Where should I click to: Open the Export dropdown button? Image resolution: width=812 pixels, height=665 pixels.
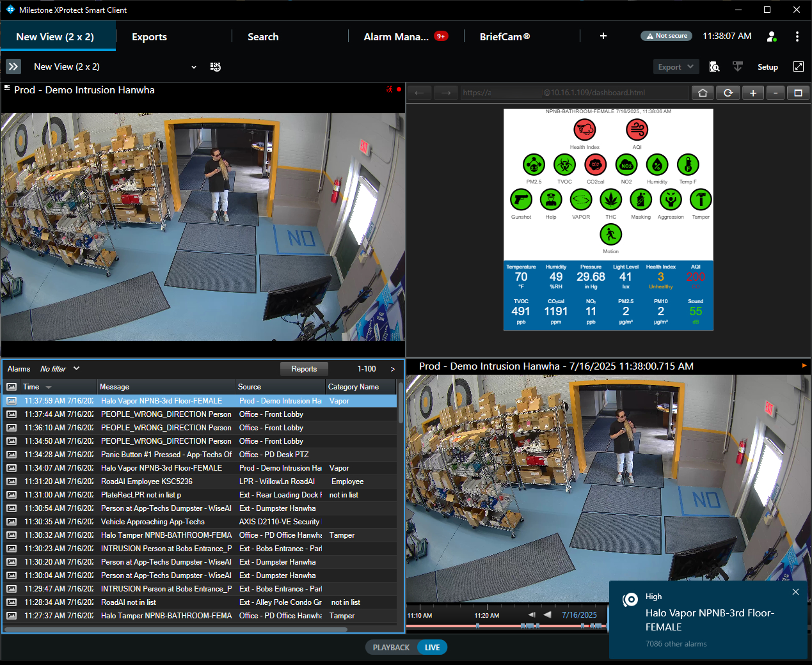[x=676, y=66]
